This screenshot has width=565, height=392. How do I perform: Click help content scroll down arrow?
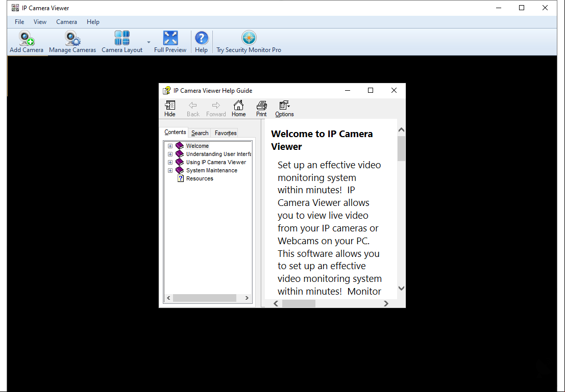click(x=401, y=288)
